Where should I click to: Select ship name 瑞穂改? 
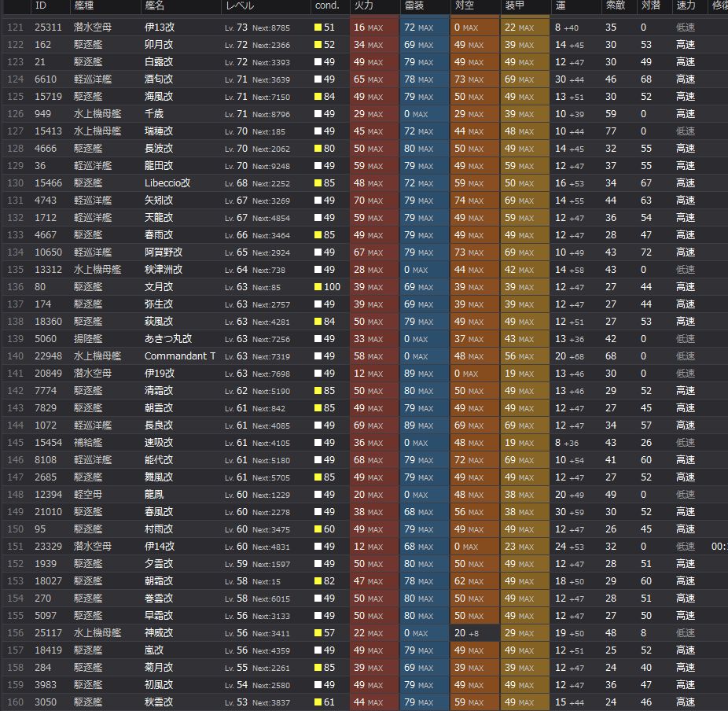pos(159,131)
